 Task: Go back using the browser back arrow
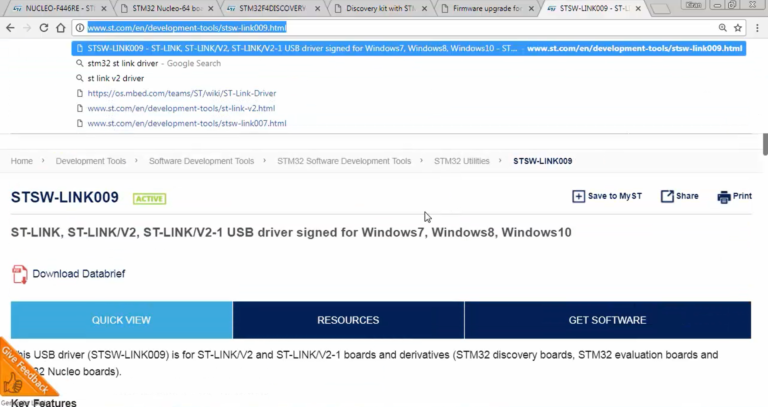tap(10, 28)
